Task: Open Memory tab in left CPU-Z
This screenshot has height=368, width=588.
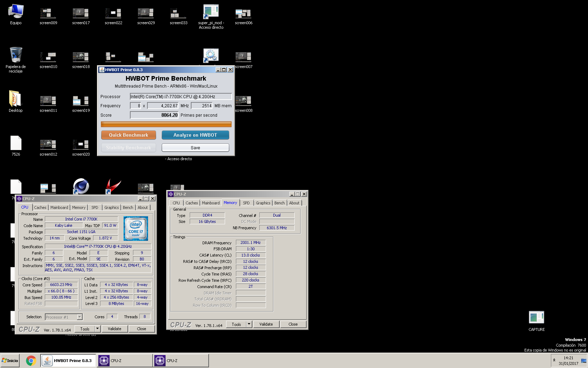Action: (x=79, y=207)
